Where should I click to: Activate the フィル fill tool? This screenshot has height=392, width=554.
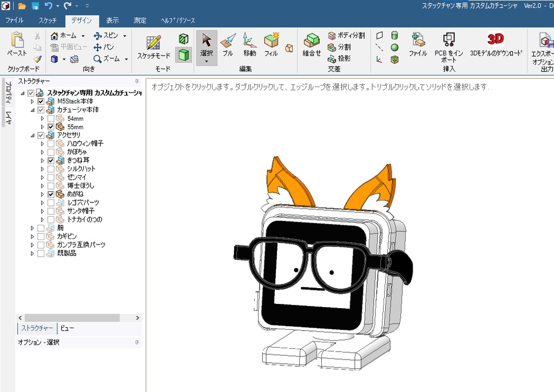271,44
